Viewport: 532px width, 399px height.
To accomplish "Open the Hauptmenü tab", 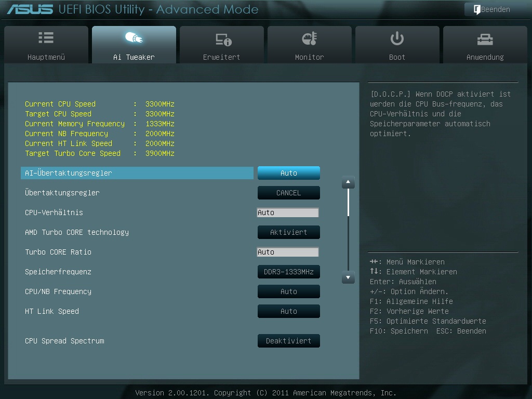I will [46, 45].
